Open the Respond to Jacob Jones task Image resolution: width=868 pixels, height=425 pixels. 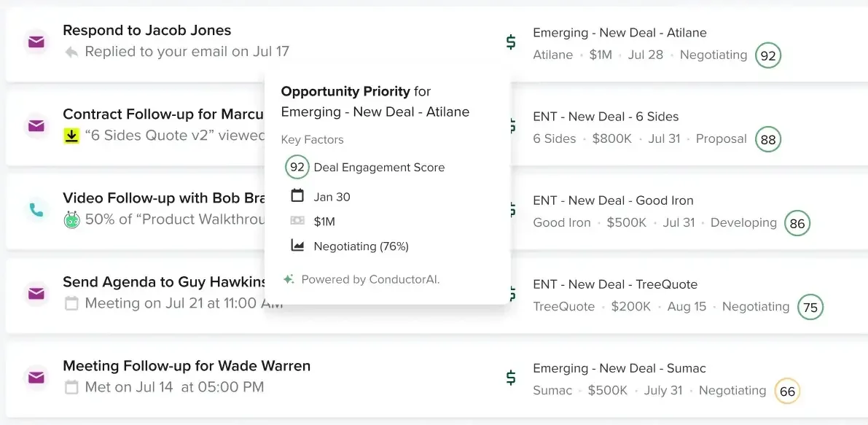tap(147, 31)
